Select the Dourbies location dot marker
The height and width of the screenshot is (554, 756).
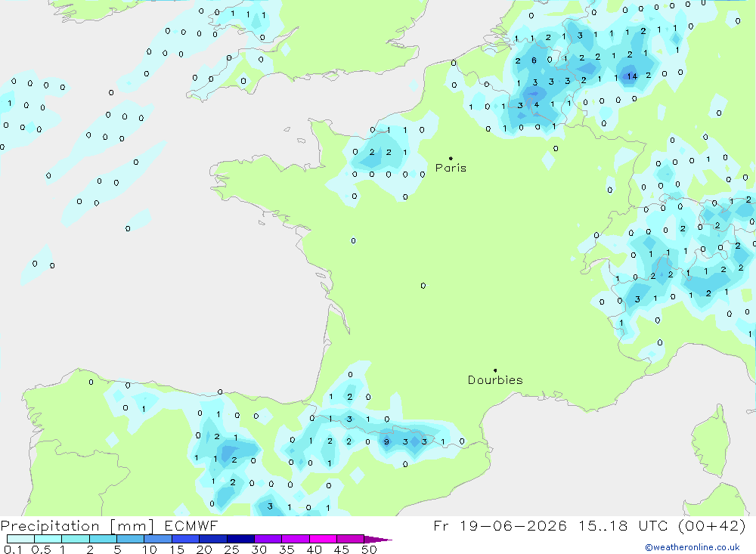coord(495,370)
